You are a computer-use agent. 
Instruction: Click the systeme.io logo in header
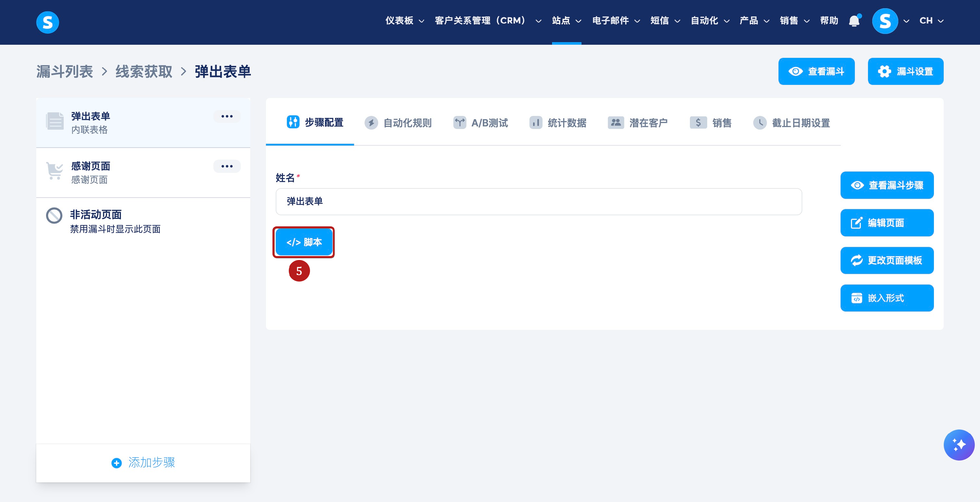click(48, 22)
